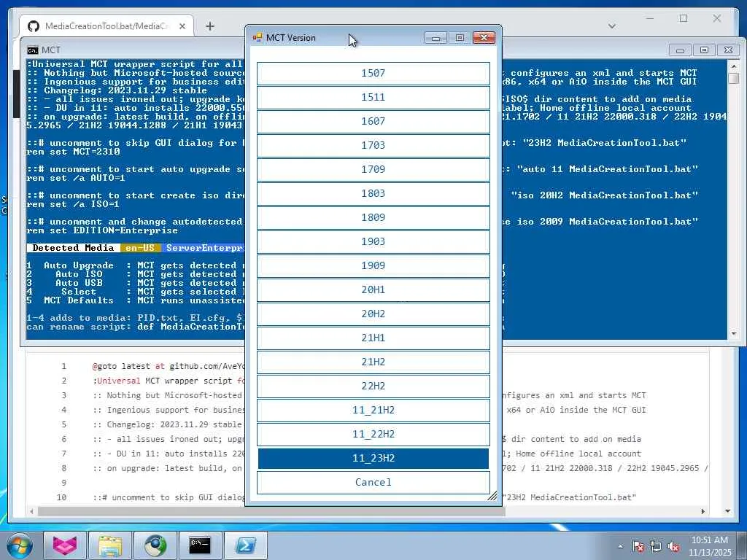
Task: Click the MCT console window icon
Action: (x=32, y=50)
